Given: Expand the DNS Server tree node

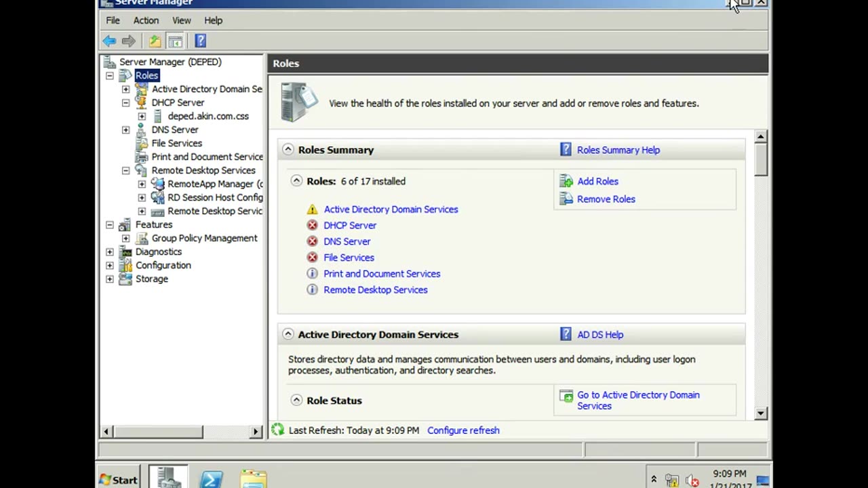Looking at the screenshot, I should (125, 129).
